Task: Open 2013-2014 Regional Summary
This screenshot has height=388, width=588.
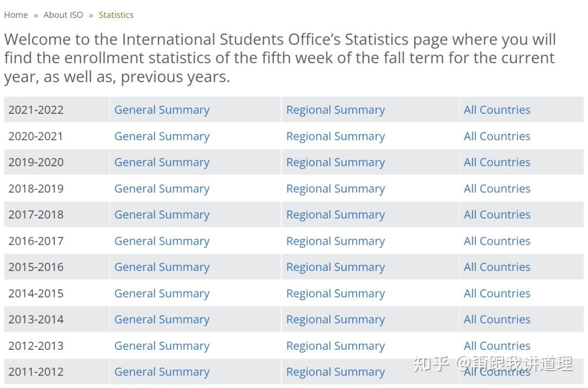Action: pos(335,319)
